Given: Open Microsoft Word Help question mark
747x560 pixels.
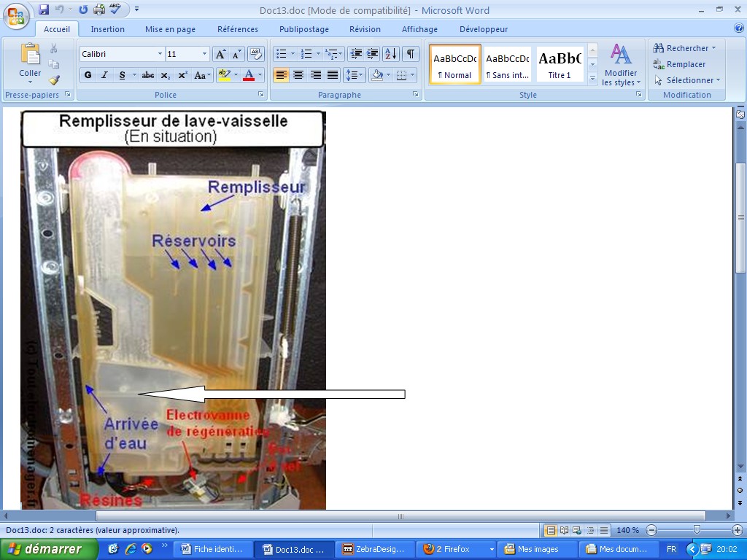Looking at the screenshot, I should [739, 28].
